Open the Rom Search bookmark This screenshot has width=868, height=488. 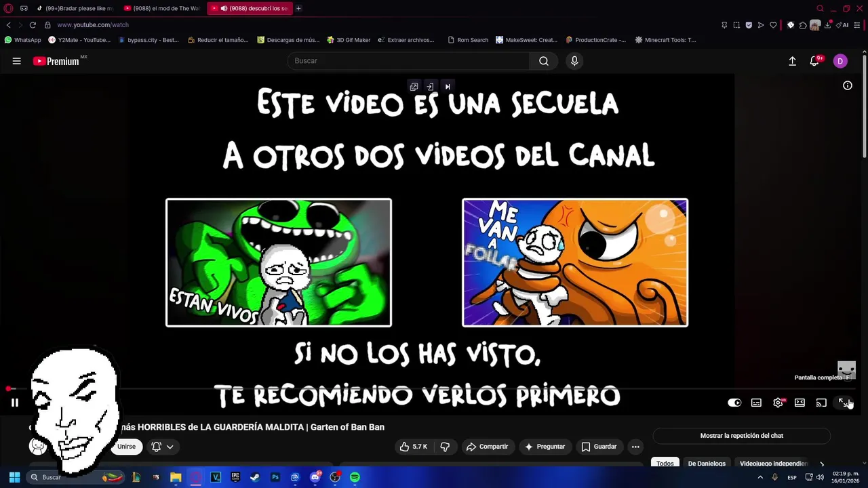tap(468, 40)
